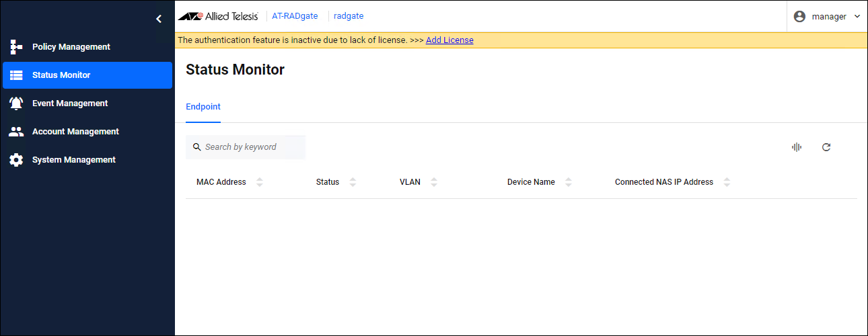This screenshot has width=868, height=336.
Task: Refresh the endpoint list
Action: [x=826, y=147]
